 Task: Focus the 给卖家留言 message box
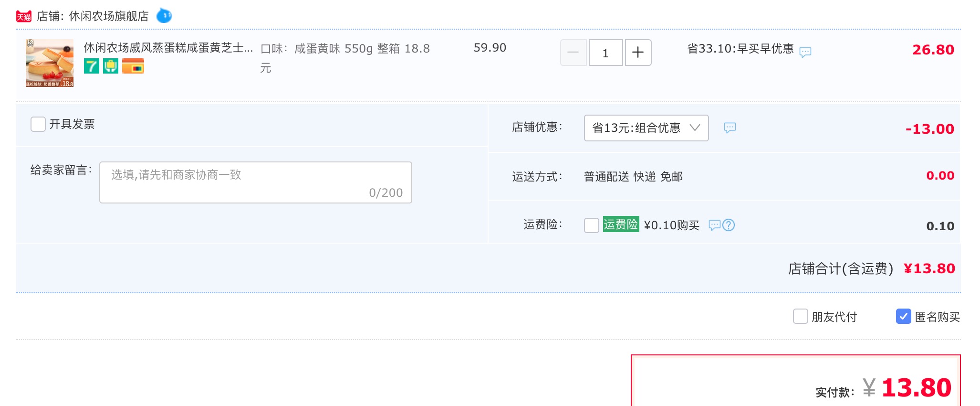pos(256,182)
